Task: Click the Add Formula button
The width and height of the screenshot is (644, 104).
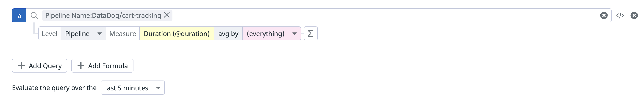Action: pyautogui.click(x=102, y=66)
